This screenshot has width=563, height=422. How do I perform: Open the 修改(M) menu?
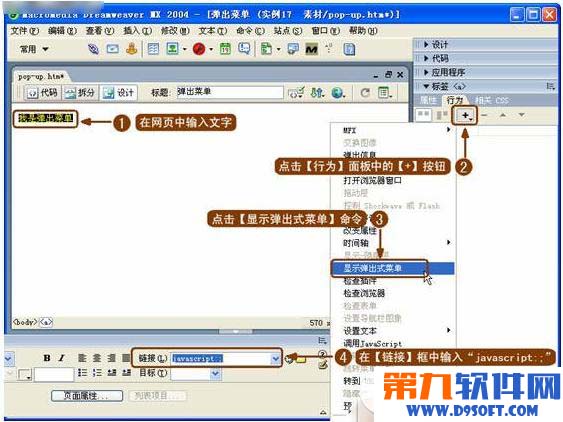175,31
